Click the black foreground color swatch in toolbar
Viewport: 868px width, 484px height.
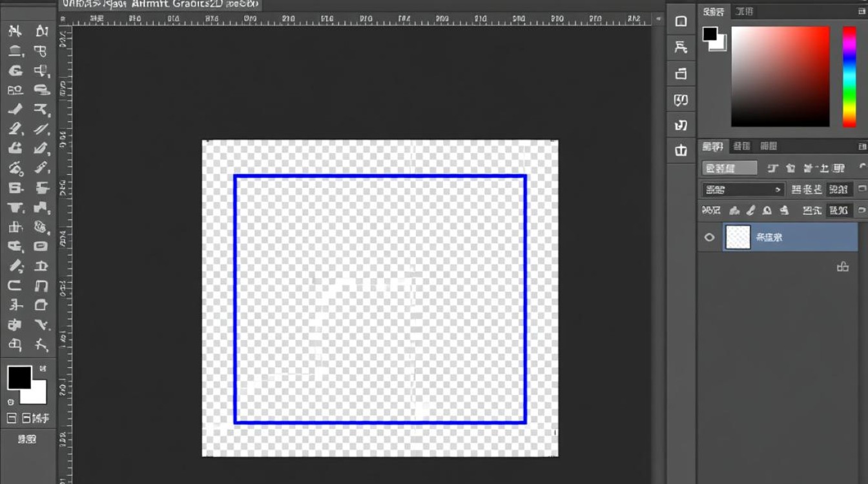[x=19, y=378]
